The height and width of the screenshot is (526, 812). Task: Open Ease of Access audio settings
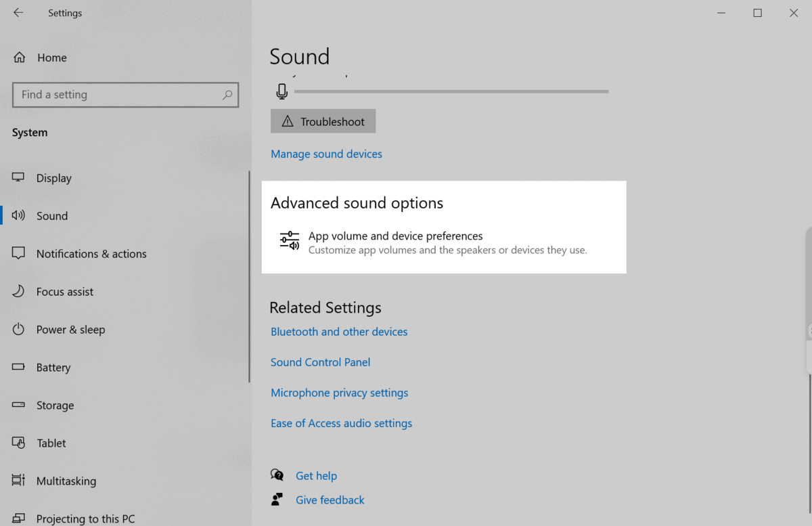click(x=341, y=423)
